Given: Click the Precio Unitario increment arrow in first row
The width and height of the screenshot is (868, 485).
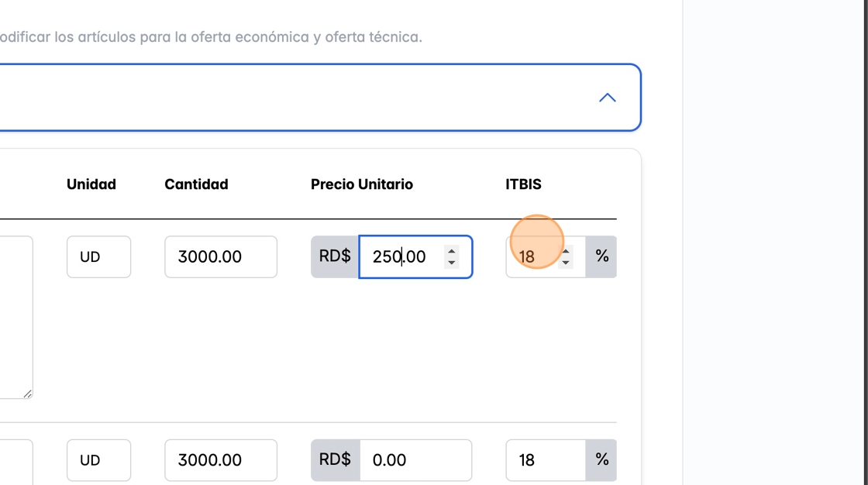Looking at the screenshot, I should (x=452, y=250).
